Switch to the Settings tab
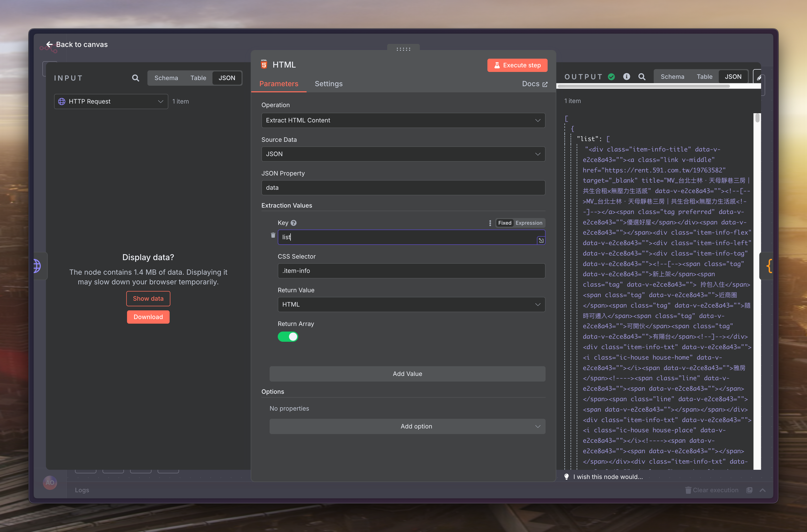This screenshot has height=532, width=807. click(328, 84)
